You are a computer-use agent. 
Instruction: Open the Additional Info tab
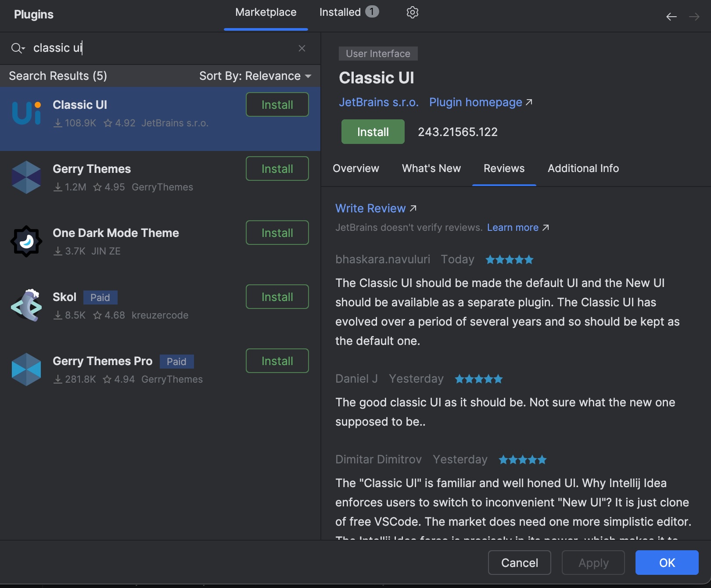click(583, 168)
